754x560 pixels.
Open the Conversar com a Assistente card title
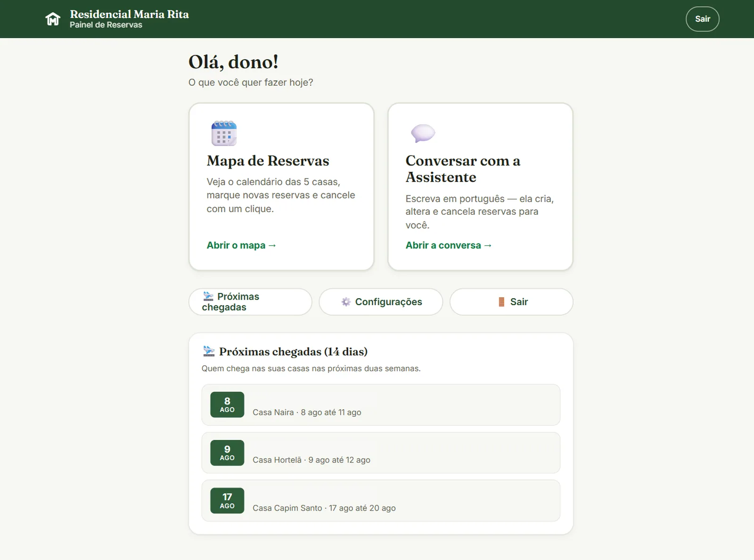coord(463,169)
